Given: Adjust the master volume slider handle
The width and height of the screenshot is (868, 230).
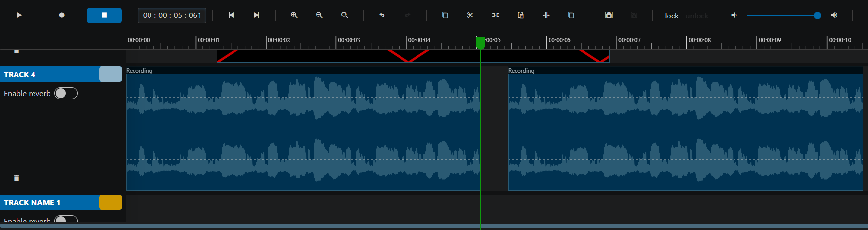Looking at the screenshot, I should click(818, 16).
